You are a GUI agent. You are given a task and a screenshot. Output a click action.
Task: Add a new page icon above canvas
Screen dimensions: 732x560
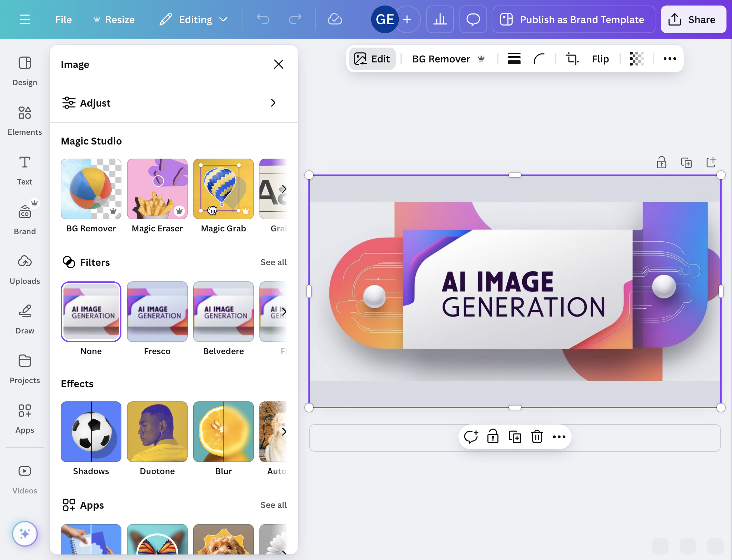[x=711, y=162]
